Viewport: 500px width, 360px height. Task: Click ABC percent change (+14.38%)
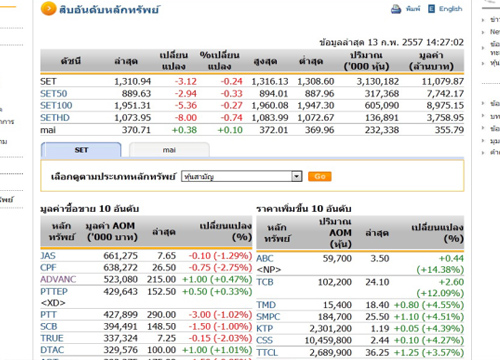(x=440, y=270)
